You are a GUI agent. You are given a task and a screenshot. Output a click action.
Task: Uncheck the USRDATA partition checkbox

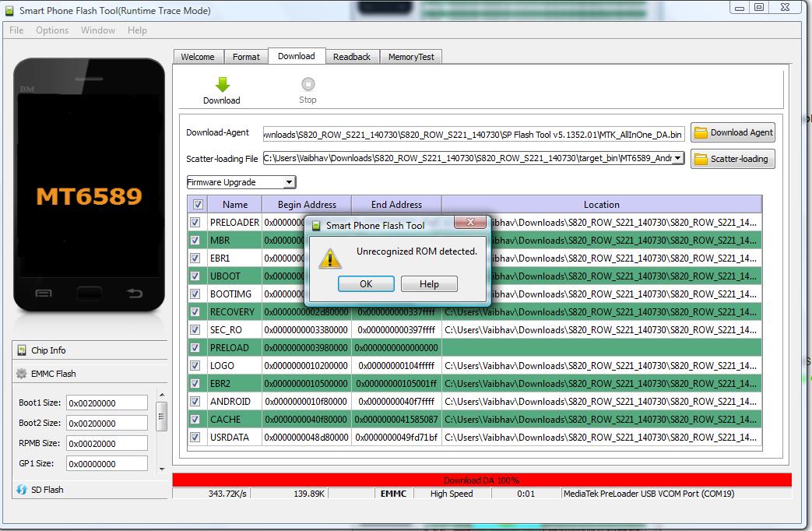195,438
